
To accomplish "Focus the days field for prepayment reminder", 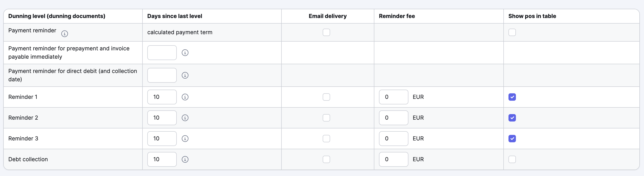I will coord(162,53).
